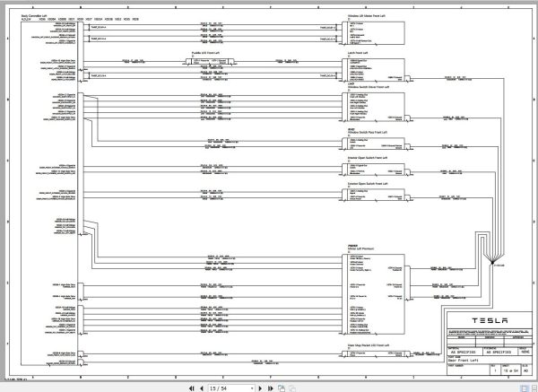
Task: Open the page number dropdown arrow
Action: pos(252,388)
